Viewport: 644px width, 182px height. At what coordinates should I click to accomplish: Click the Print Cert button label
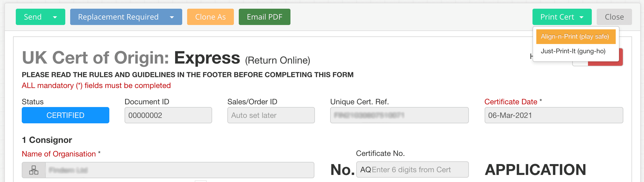click(x=557, y=17)
